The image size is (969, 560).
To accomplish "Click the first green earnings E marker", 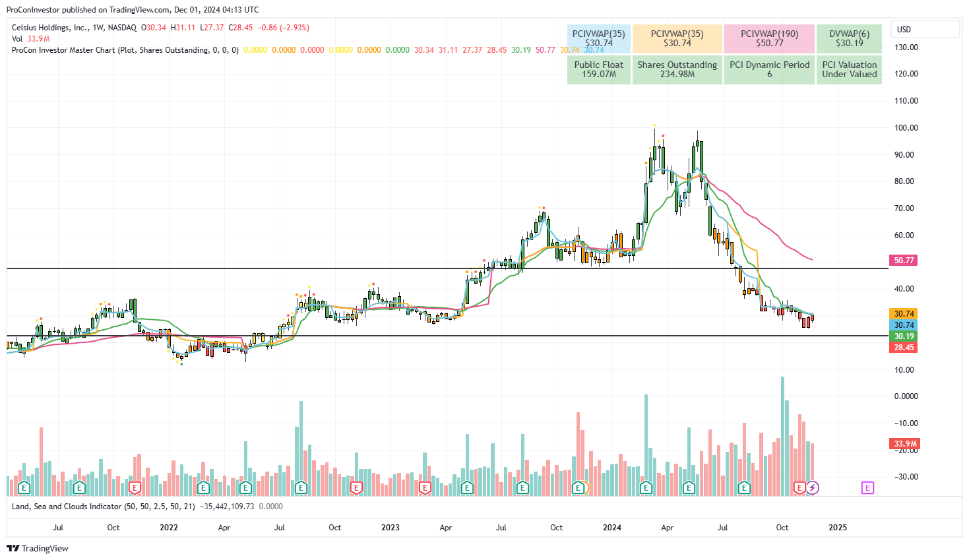I will coord(24,487).
